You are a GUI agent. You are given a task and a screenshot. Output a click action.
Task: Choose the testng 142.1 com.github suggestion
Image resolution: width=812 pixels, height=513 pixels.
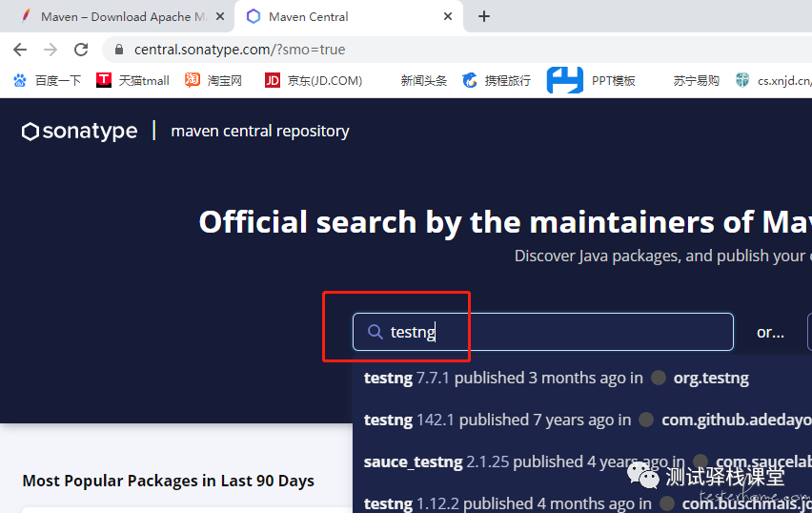(582, 420)
